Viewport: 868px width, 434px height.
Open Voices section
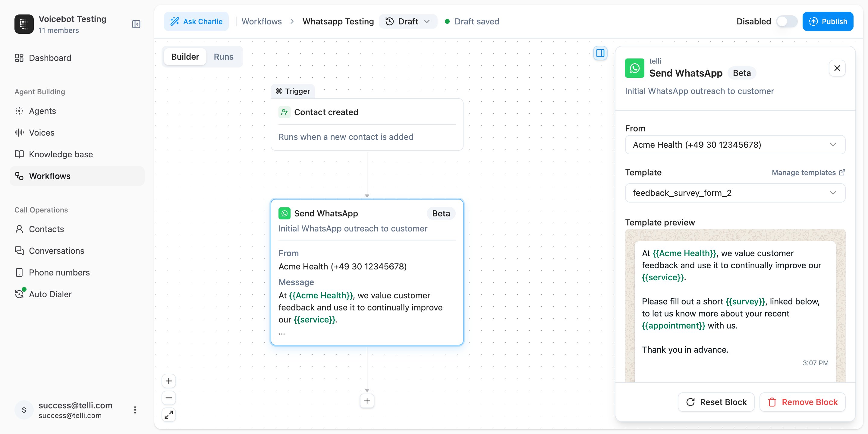pyautogui.click(x=77, y=132)
